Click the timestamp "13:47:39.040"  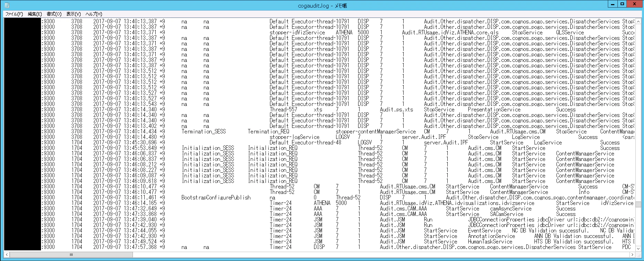coord(140,219)
